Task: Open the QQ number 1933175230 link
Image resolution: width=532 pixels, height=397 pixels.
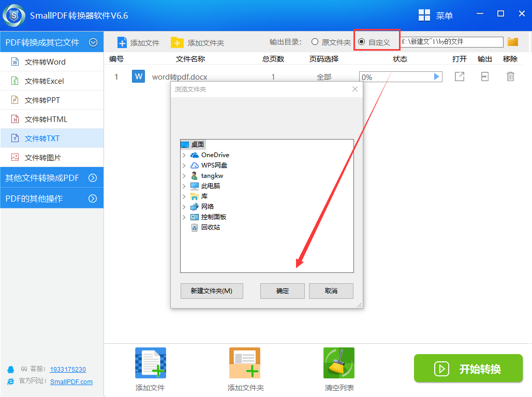Action: pyautogui.click(x=68, y=369)
